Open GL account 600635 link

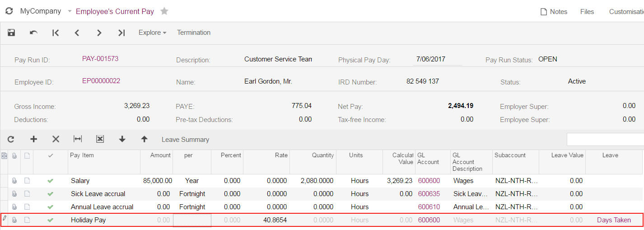(429, 194)
